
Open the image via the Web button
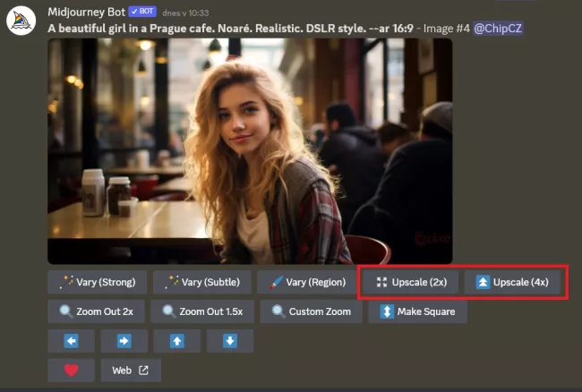click(x=131, y=371)
